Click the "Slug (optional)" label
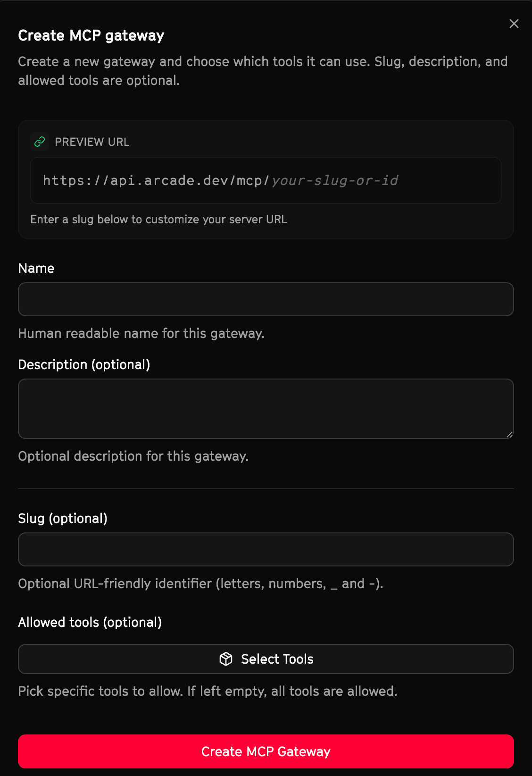This screenshot has width=532, height=776. coord(63,518)
